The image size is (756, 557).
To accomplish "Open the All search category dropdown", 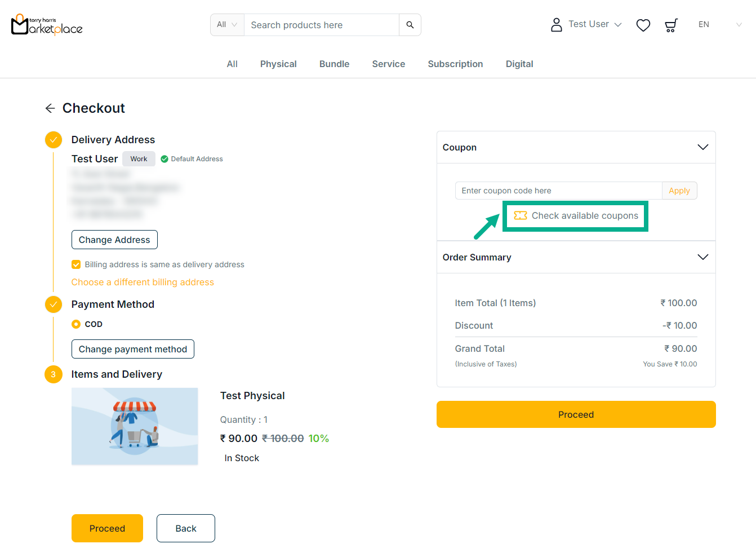I will tap(227, 25).
